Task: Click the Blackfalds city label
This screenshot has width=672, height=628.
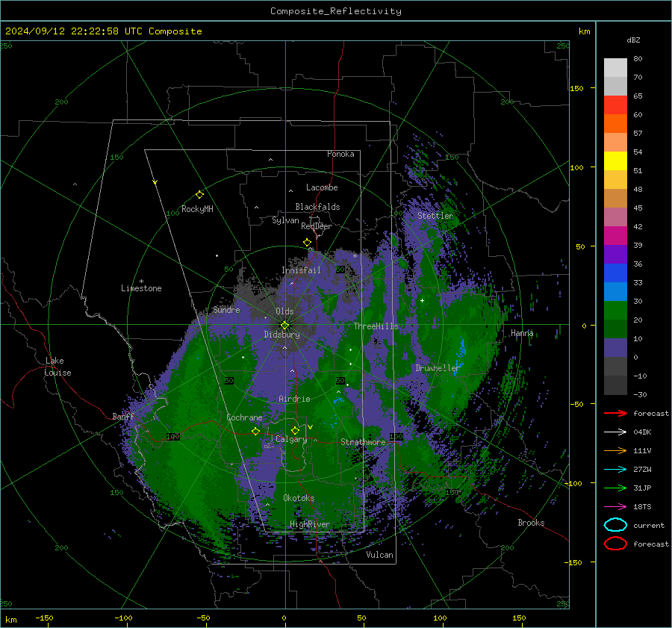Action: 317,207
